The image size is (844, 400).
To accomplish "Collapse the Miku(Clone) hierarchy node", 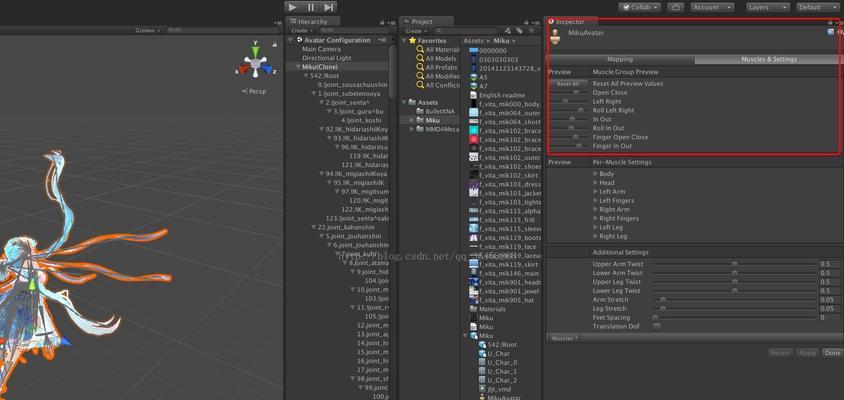I will 299,67.
